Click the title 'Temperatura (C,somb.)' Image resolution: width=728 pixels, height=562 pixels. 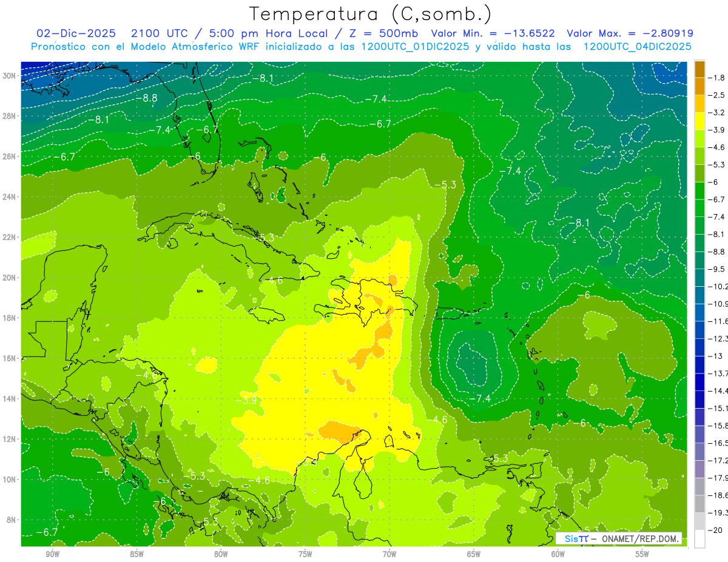[371, 14]
